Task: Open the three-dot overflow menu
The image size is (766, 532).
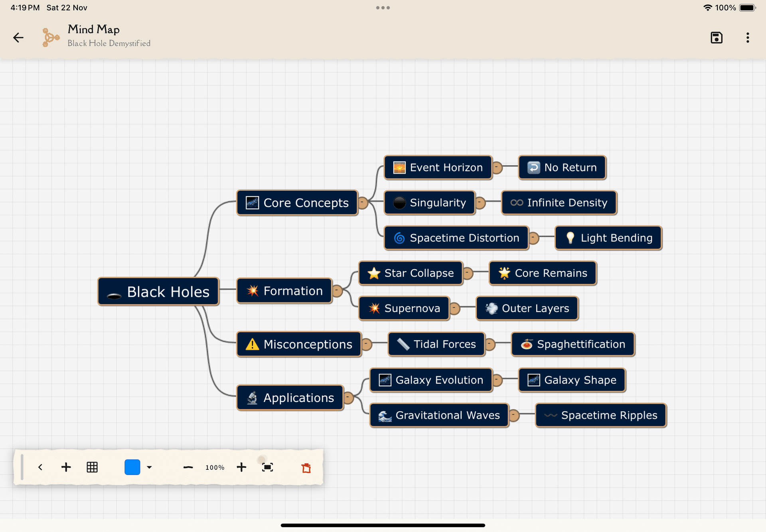Action: pyautogui.click(x=747, y=37)
